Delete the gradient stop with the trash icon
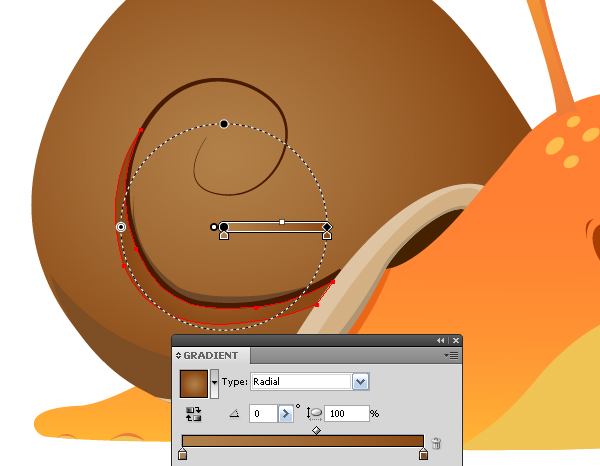The image size is (600, 466). tap(436, 443)
